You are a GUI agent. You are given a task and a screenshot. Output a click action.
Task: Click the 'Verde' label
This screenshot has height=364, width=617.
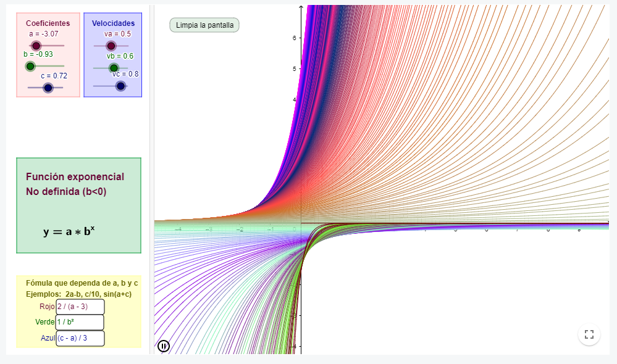point(45,322)
